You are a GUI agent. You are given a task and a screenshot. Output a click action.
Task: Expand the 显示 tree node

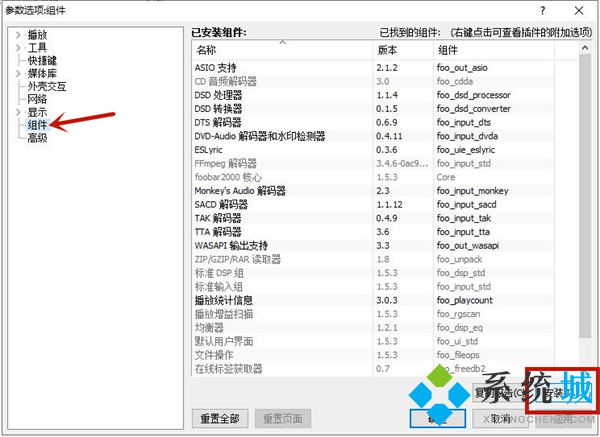click(x=18, y=112)
